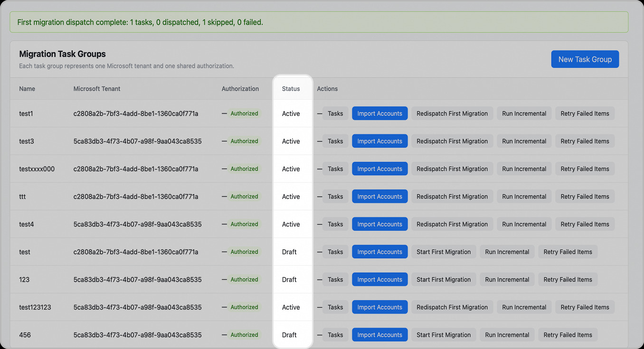Viewport: 644px width, 349px height.
Task: Retry Failed Items for test123123
Action: coord(585,307)
